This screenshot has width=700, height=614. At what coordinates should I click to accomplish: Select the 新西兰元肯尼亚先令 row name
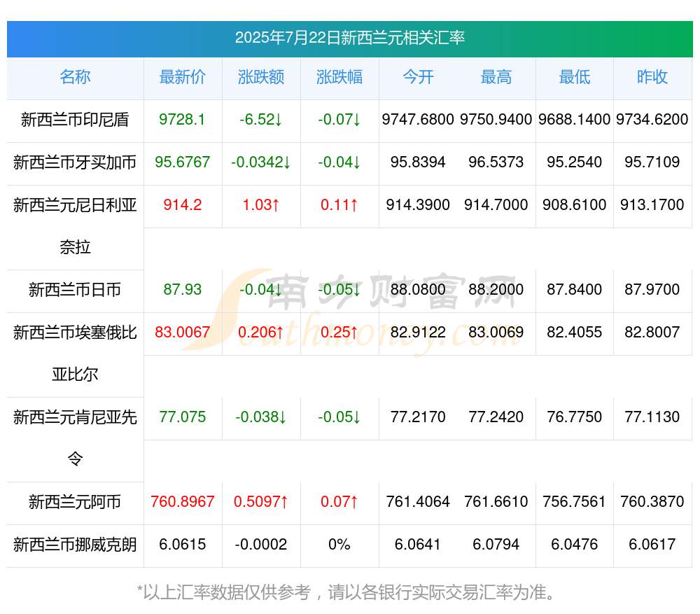(75, 438)
